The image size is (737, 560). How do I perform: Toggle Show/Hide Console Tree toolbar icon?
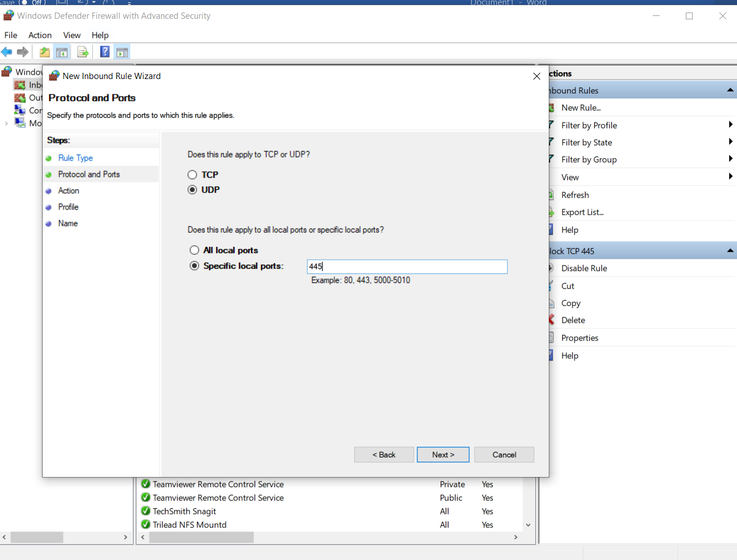(x=62, y=52)
